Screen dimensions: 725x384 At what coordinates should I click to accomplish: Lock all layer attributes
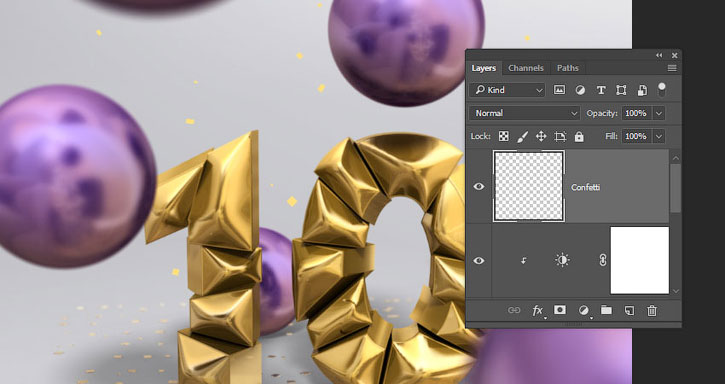(579, 136)
